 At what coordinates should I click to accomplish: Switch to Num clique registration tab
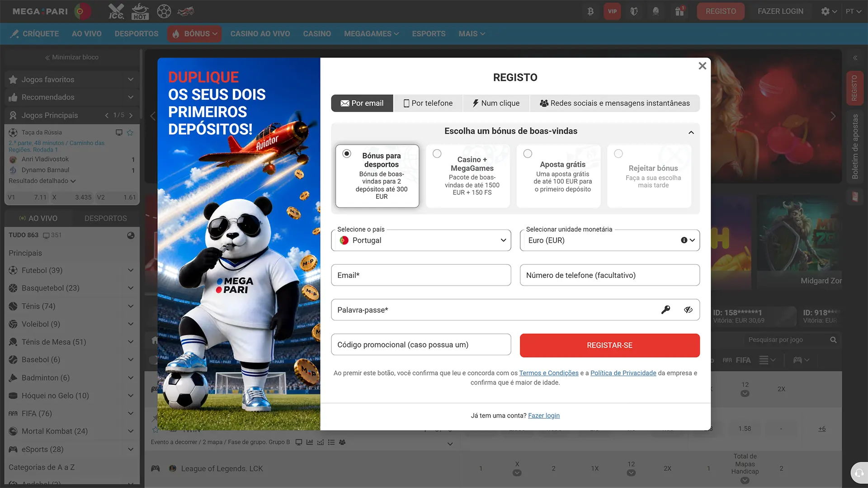tap(496, 103)
